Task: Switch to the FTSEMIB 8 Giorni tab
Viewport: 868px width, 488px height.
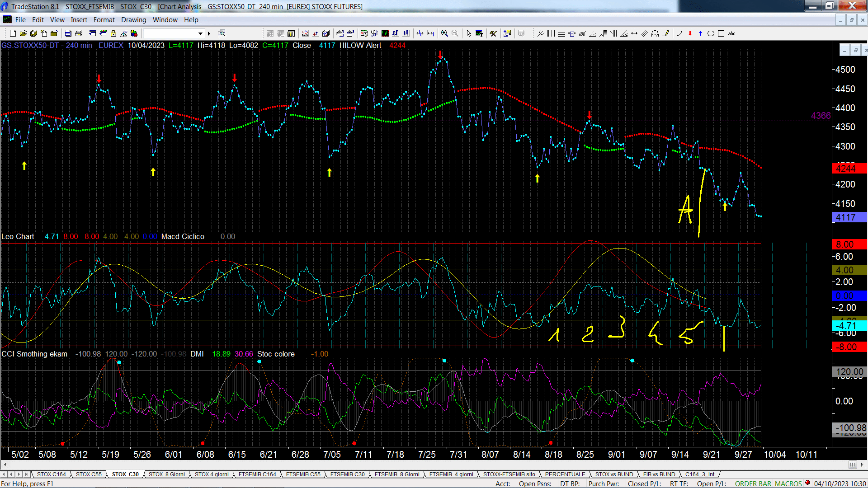Action: pyautogui.click(x=397, y=474)
